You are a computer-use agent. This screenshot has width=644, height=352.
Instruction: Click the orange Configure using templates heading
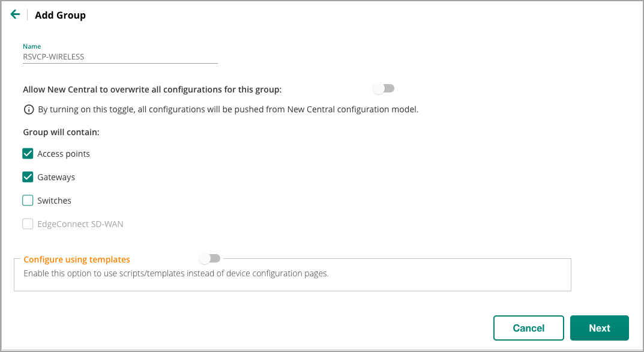pyautogui.click(x=77, y=259)
